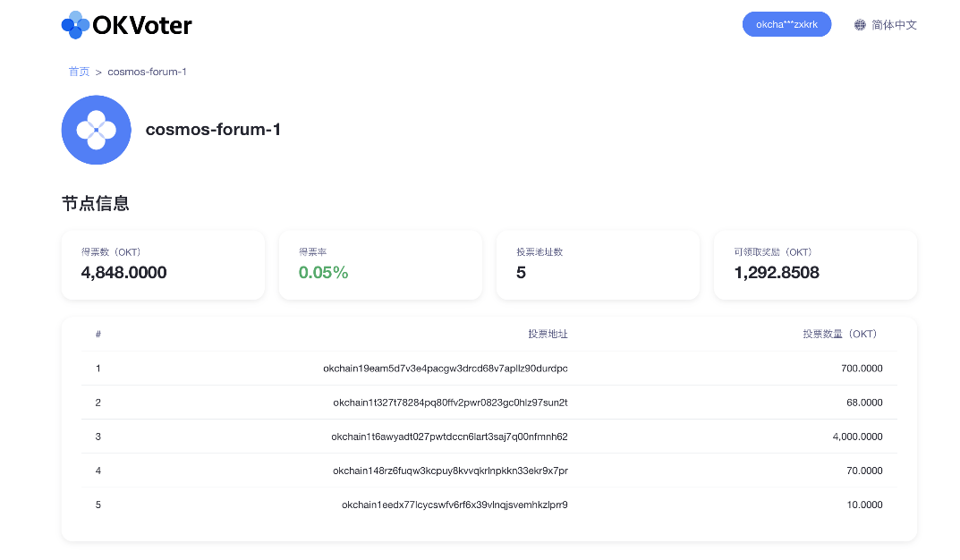Select address ending in sun2t

click(x=450, y=403)
